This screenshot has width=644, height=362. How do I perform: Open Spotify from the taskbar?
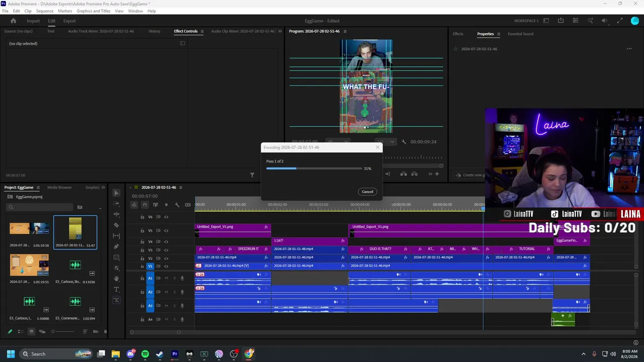(x=145, y=354)
